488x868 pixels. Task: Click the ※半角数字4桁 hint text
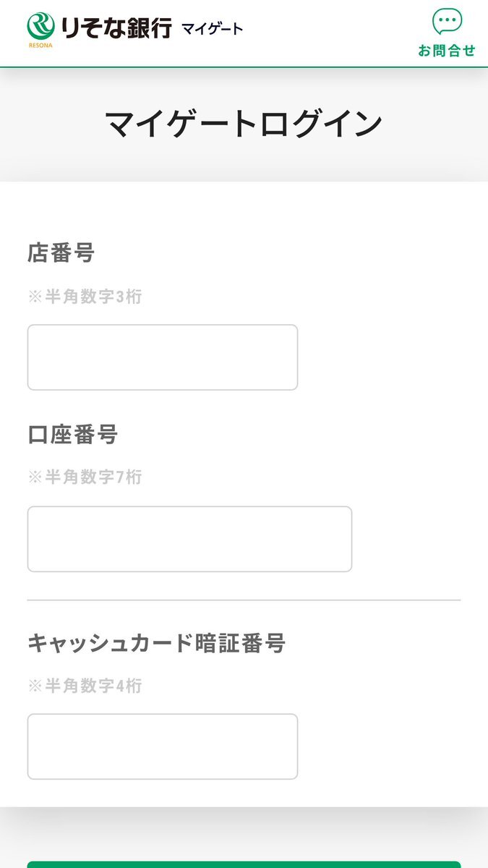85,686
